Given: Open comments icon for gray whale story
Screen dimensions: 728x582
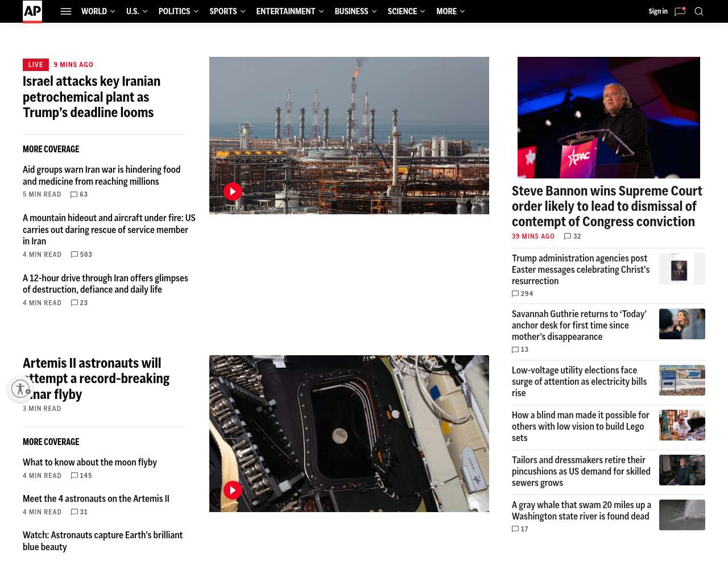Looking at the screenshot, I should pos(515,529).
